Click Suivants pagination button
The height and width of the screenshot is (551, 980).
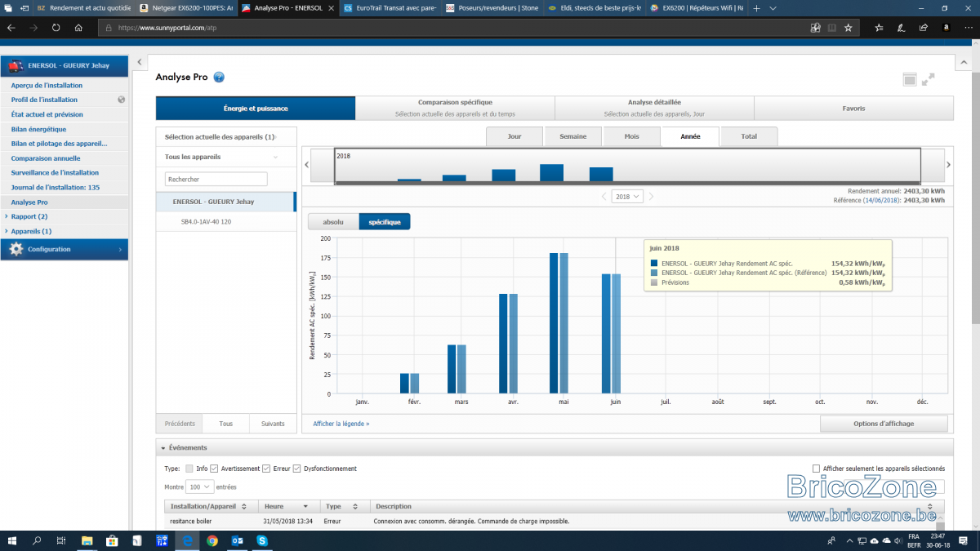(x=273, y=424)
